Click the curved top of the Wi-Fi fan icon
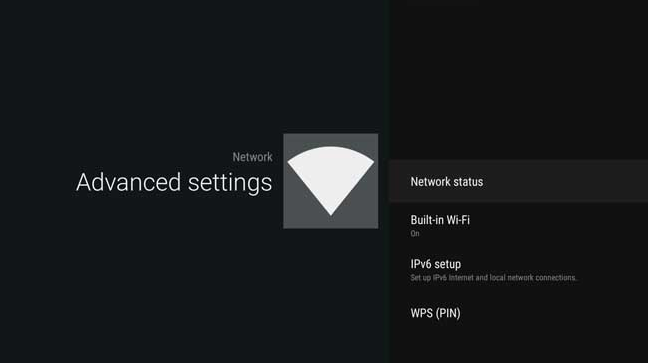648x363 pixels. click(331, 151)
